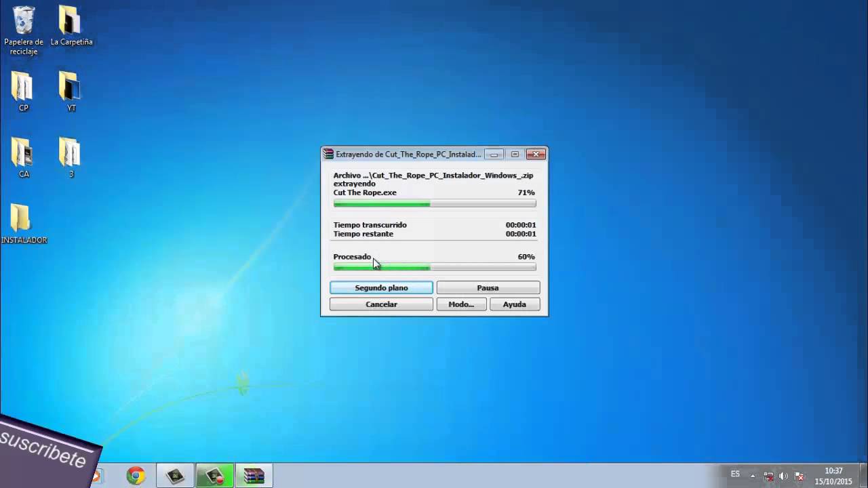The width and height of the screenshot is (868, 488).
Task: Open Google Chrome from the taskbar
Action: (136, 476)
